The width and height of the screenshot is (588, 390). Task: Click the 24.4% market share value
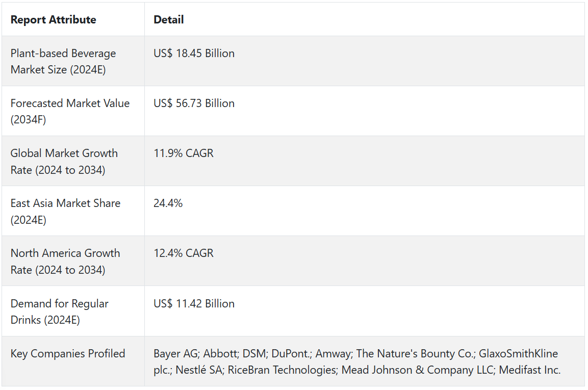(x=168, y=203)
